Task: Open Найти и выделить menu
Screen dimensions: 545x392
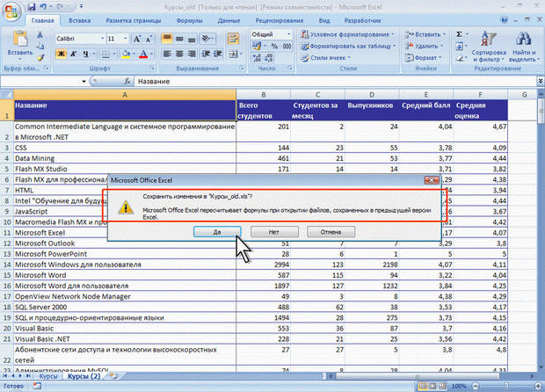Action: (524, 47)
